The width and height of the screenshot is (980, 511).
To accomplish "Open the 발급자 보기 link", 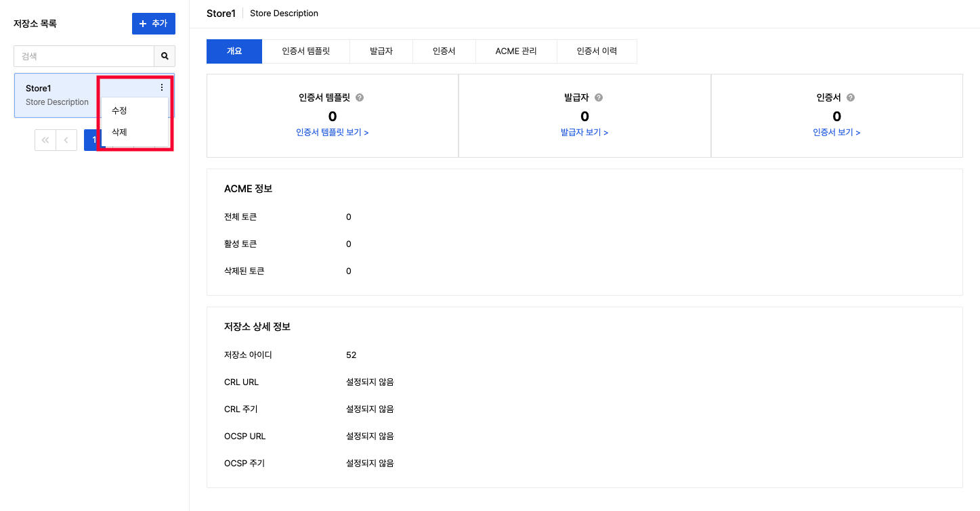I will pyautogui.click(x=584, y=133).
